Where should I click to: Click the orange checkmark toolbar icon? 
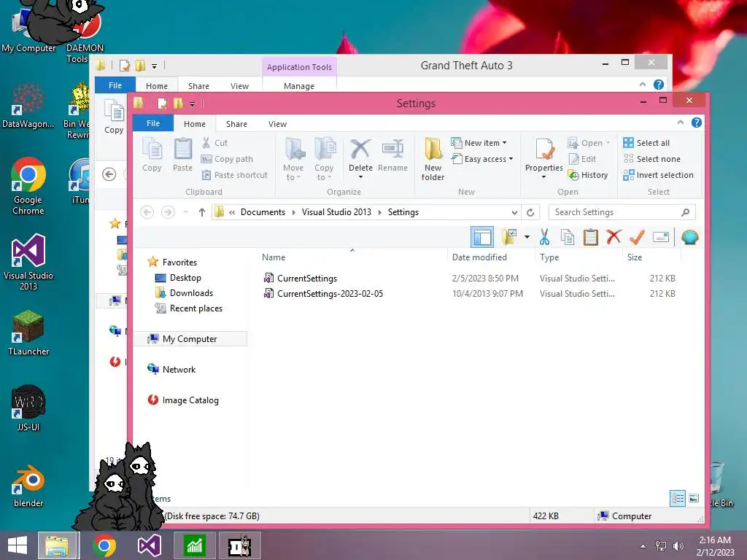click(x=637, y=237)
